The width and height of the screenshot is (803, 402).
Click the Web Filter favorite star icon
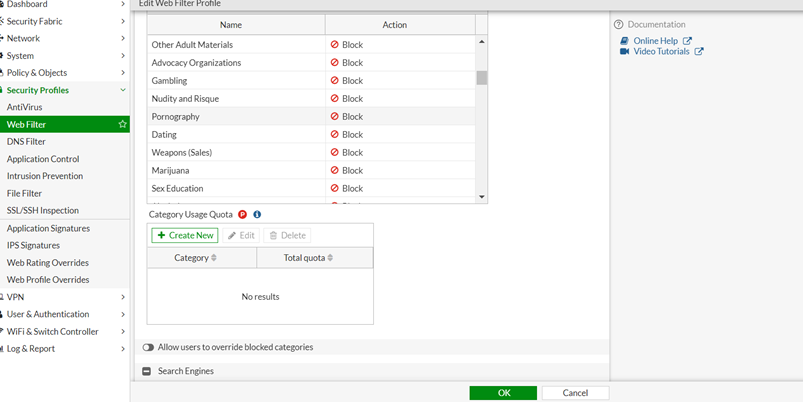(122, 125)
